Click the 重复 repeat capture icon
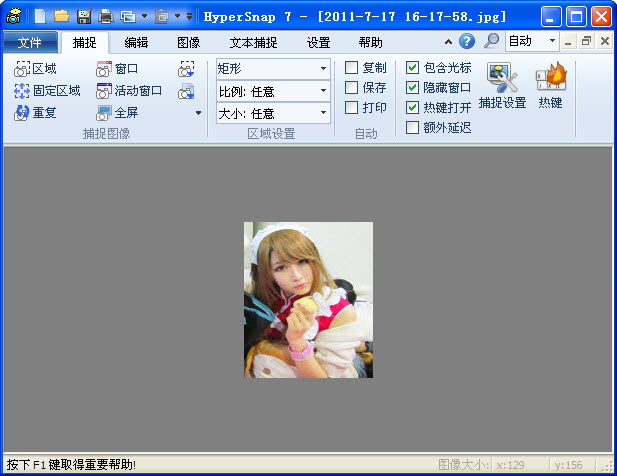Screen dimensions: 617x476 [23, 113]
